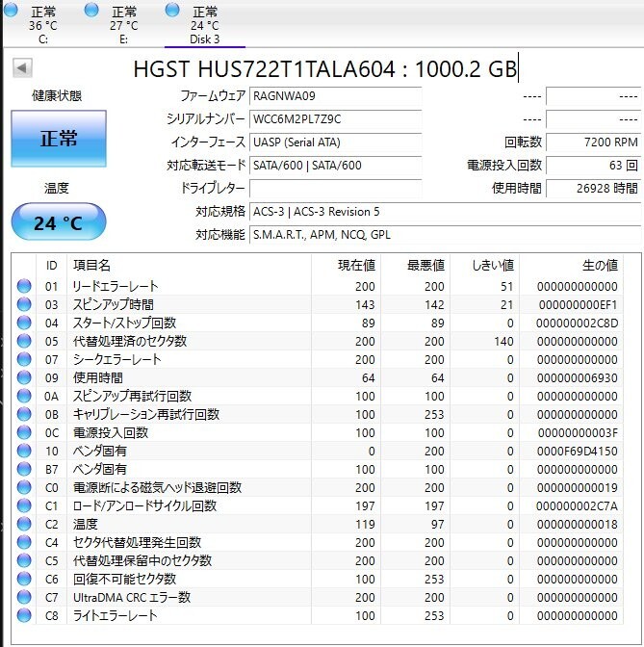Screen dimensions: 644x647
Task: Click status orb for row C5 代替処理保留中のセクタ数
Action: click(x=24, y=560)
